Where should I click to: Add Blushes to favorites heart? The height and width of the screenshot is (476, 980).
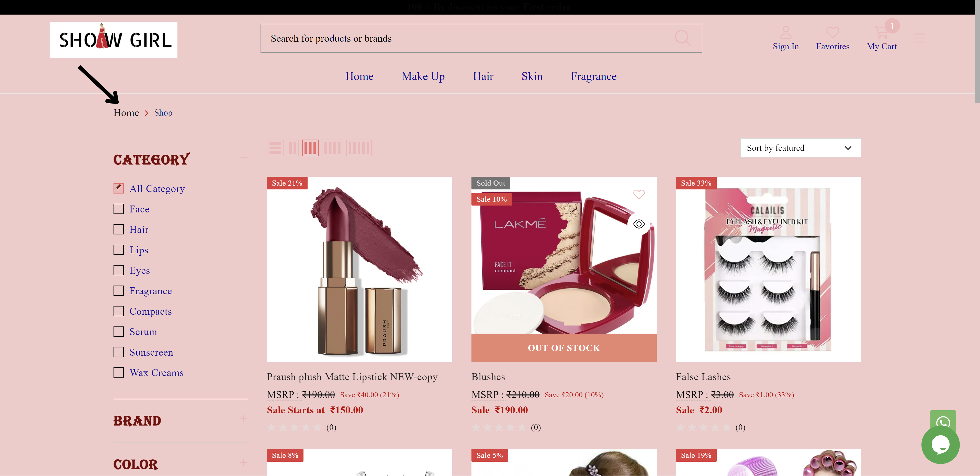click(639, 195)
